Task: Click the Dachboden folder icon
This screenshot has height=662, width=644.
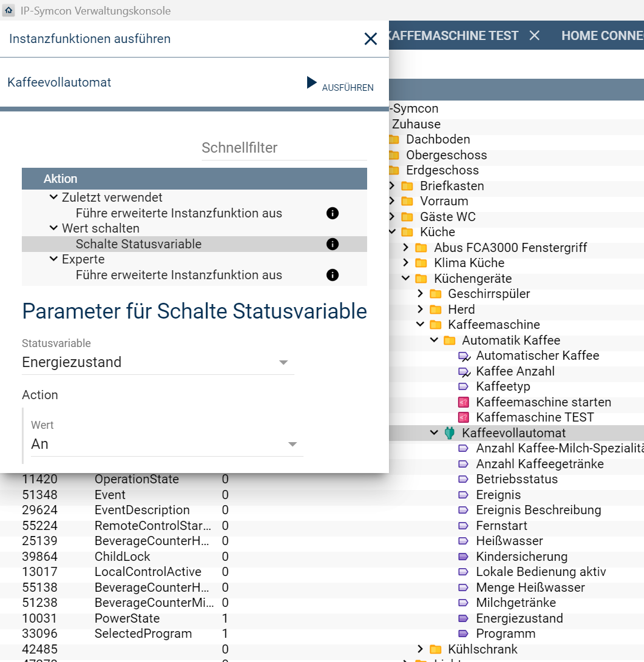Action: pyautogui.click(x=394, y=139)
